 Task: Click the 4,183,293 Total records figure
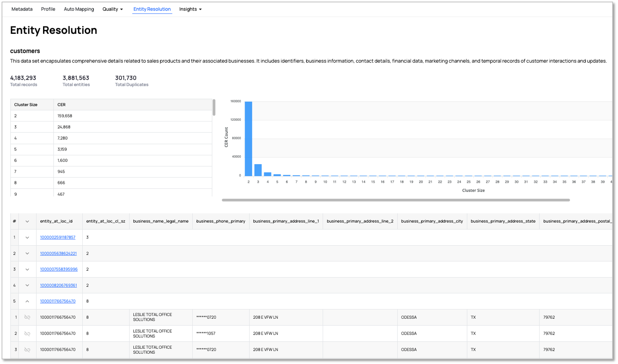(x=23, y=78)
